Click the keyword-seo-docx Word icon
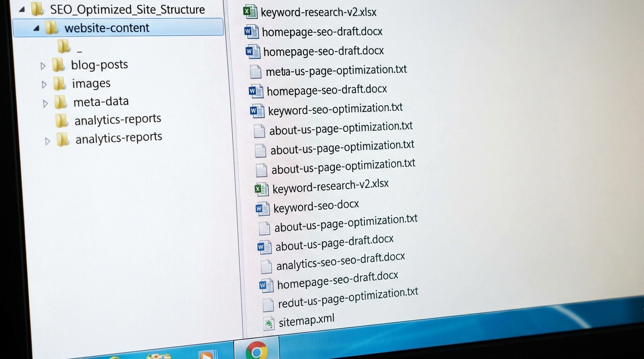Viewport: 644px width, 359px height. click(263, 208)
